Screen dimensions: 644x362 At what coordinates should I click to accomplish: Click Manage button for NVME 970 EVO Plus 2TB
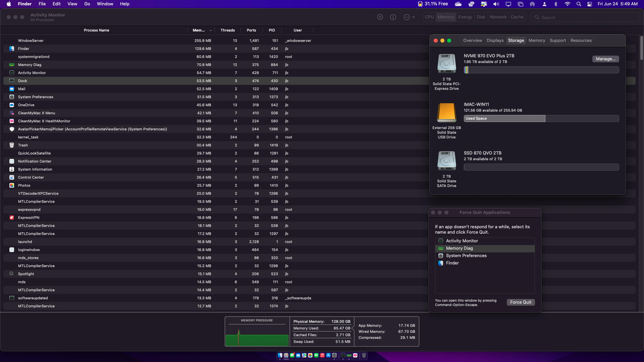click(x=606, y=58)
